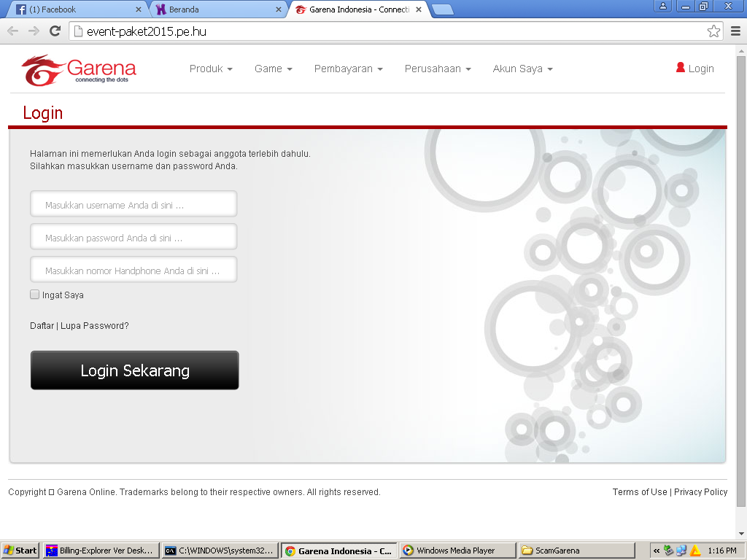Viewport: 747px width, 560px height.
Task: Expand the Produk dropdown menu
Action: [x=211, y=69]
